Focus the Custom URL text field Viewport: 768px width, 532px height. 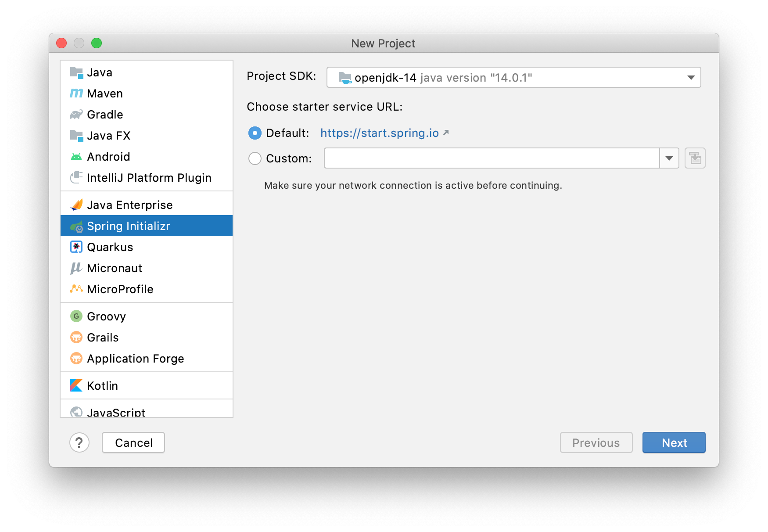(492, 158)
